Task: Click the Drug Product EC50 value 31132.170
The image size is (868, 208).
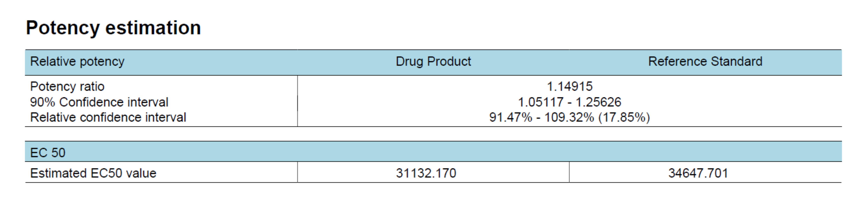Action: coord(426,173)
